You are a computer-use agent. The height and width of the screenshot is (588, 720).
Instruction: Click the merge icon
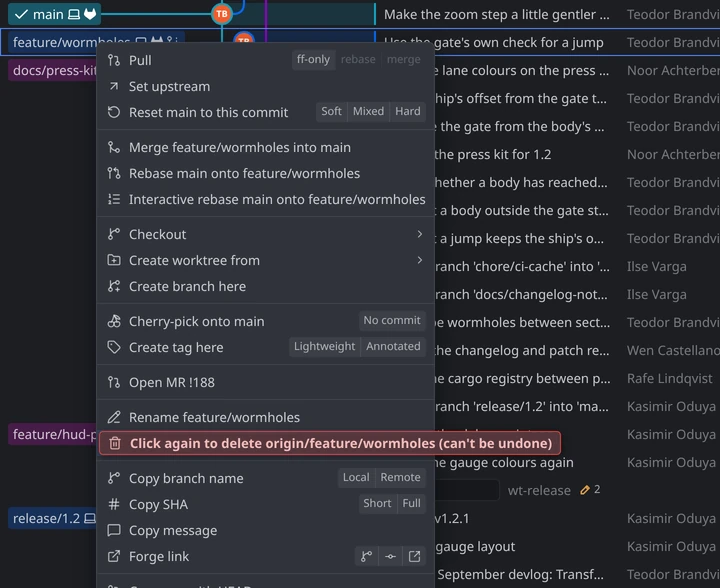pos(114,147)
